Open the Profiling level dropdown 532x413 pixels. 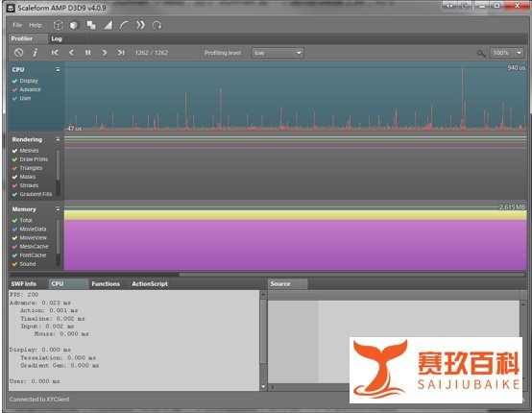278,53
